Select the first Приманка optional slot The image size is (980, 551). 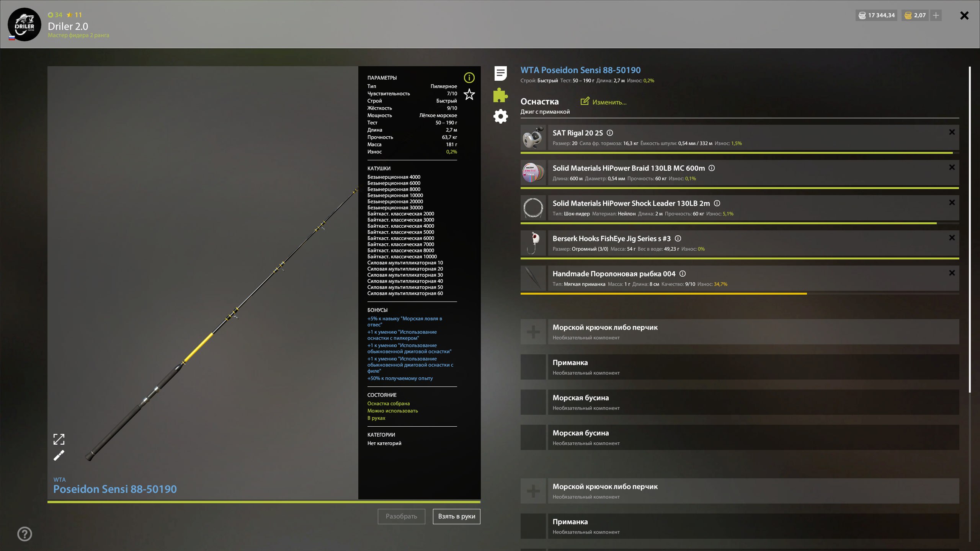point(740,367)
